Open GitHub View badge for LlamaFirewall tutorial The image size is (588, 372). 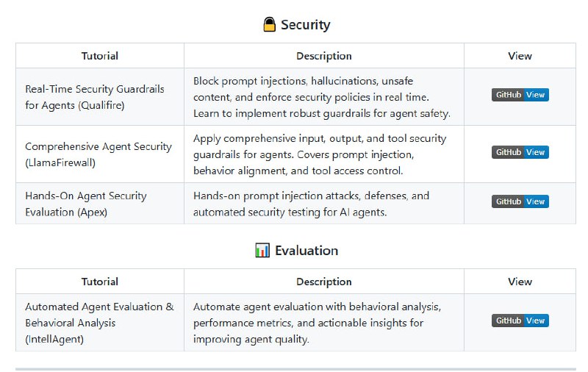click(x=520, y=152)
